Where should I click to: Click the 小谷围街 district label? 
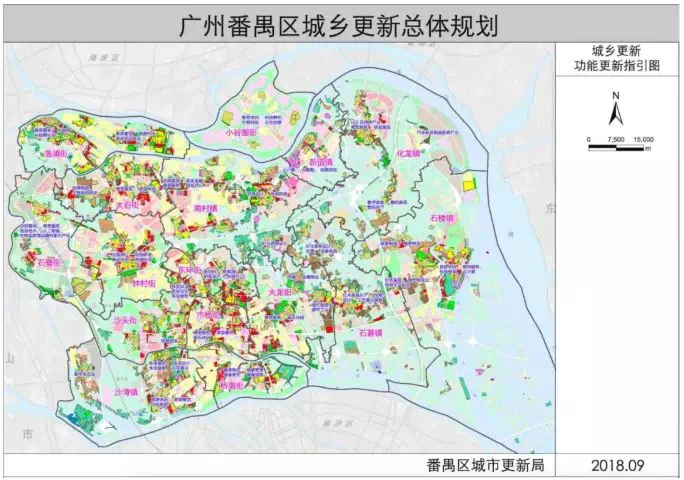(241, 132)
